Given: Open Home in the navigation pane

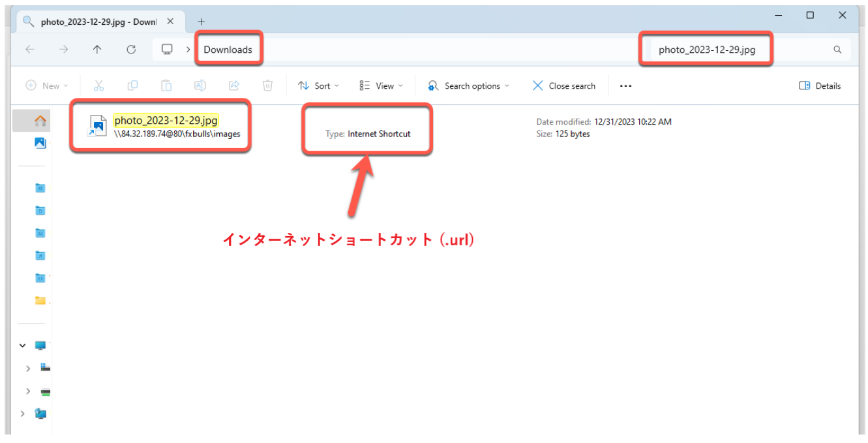Looking at the screenshot, I should (40, 121).
